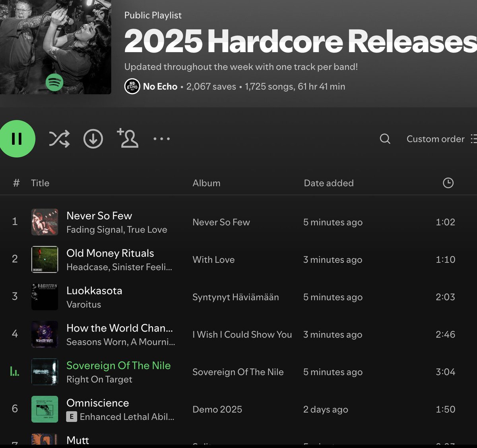
Task: Open artists Fading Signal, True Love
Action: pos(117,230)
